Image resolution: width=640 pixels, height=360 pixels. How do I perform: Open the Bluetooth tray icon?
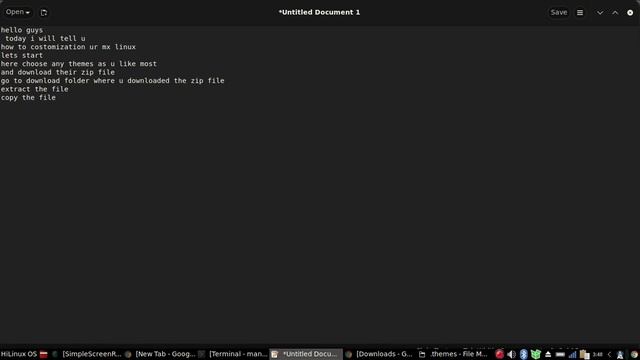524,354
